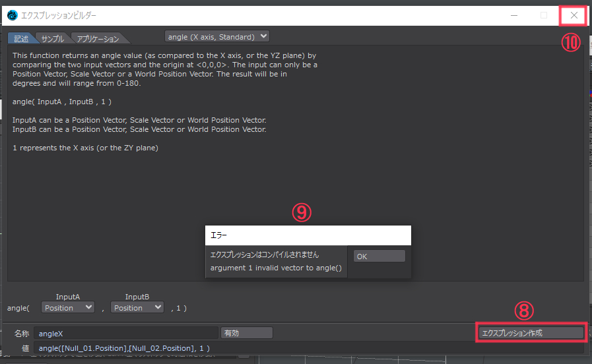
Task: Open the アプリケーション tab
Action: click(x=98, y=38)
